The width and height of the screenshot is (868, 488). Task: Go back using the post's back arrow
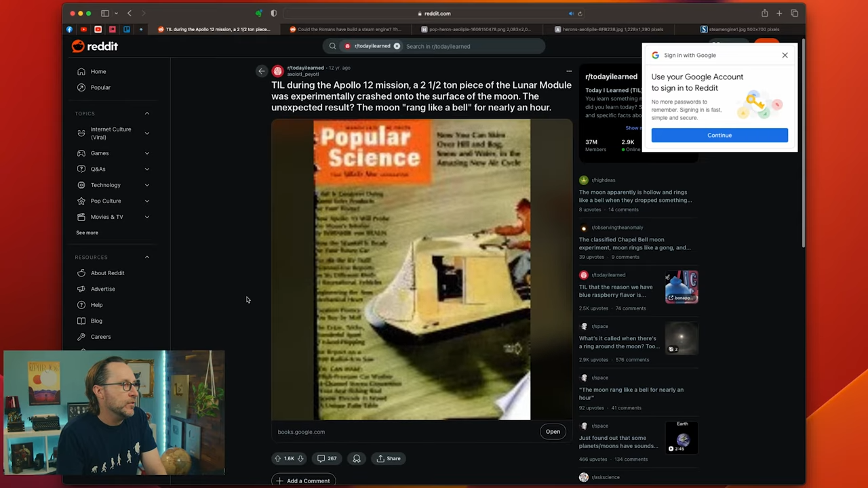tap(261, 71)
